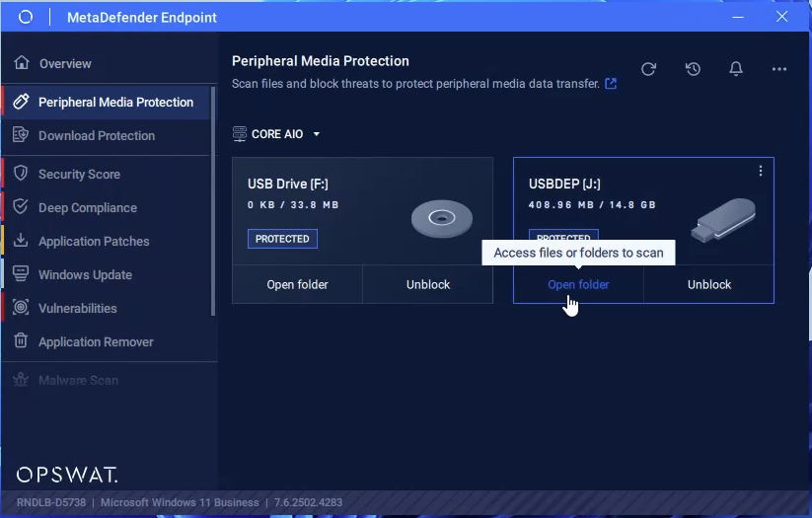Click the Peripheral Media Protection page heading

[321, 61]
